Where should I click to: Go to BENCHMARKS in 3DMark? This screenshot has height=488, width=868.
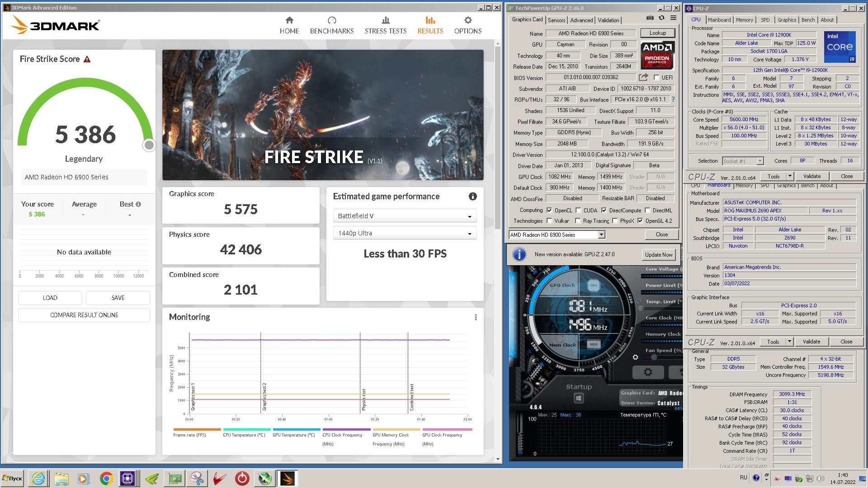tap(332, 25)
